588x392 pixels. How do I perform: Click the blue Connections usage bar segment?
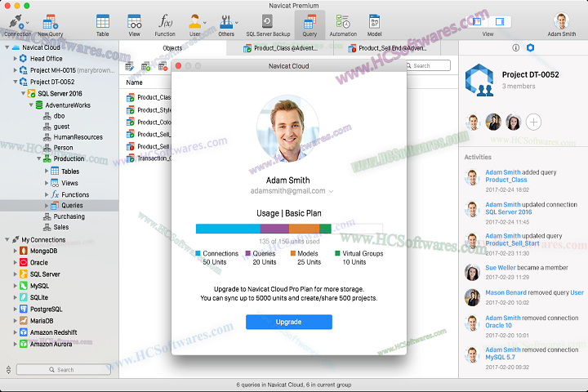click(x=228, y=229)
